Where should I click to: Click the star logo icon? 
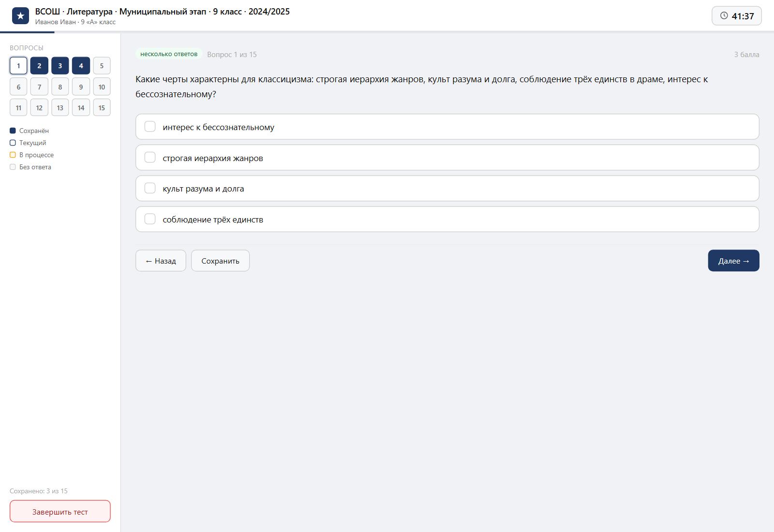20,16
